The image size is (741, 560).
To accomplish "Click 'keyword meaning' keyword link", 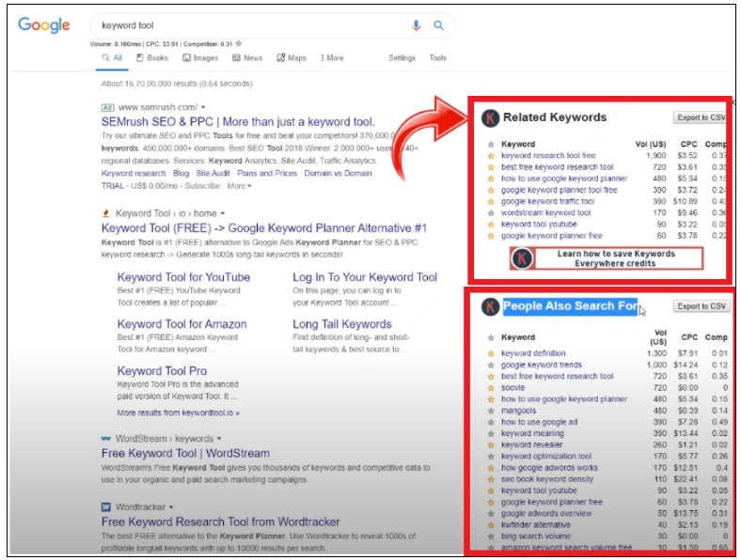I will click(x=532, y=433).
